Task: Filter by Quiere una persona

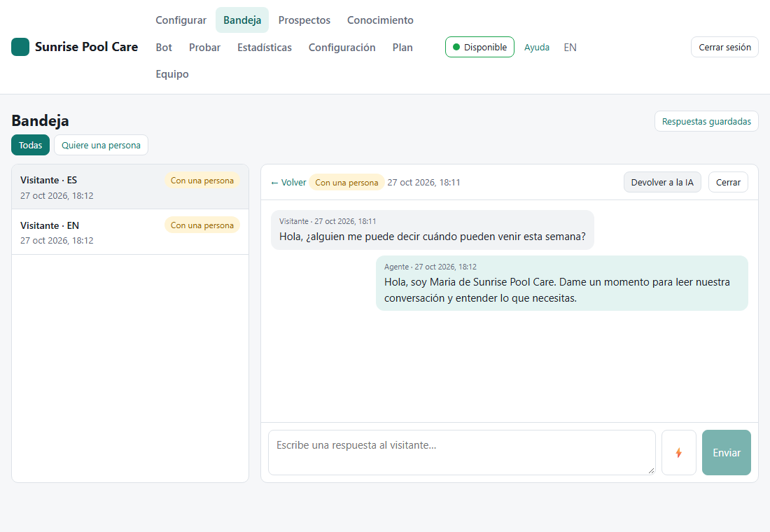Action: coord(101,145)
